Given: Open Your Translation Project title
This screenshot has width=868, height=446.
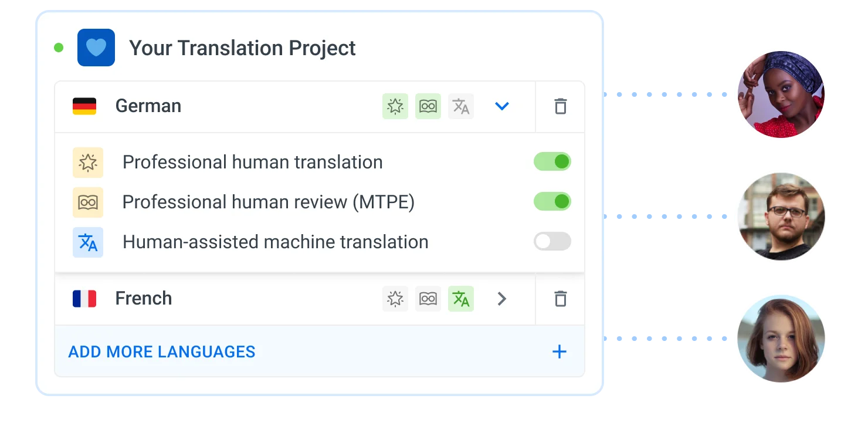Looking at the screenshot, I should click(242, 48).
